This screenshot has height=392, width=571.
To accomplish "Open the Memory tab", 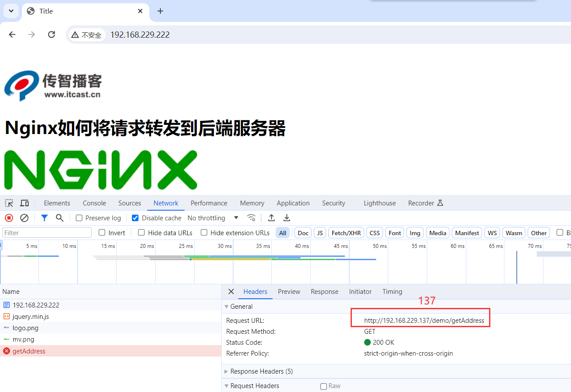I will click(x=252, y=203).
